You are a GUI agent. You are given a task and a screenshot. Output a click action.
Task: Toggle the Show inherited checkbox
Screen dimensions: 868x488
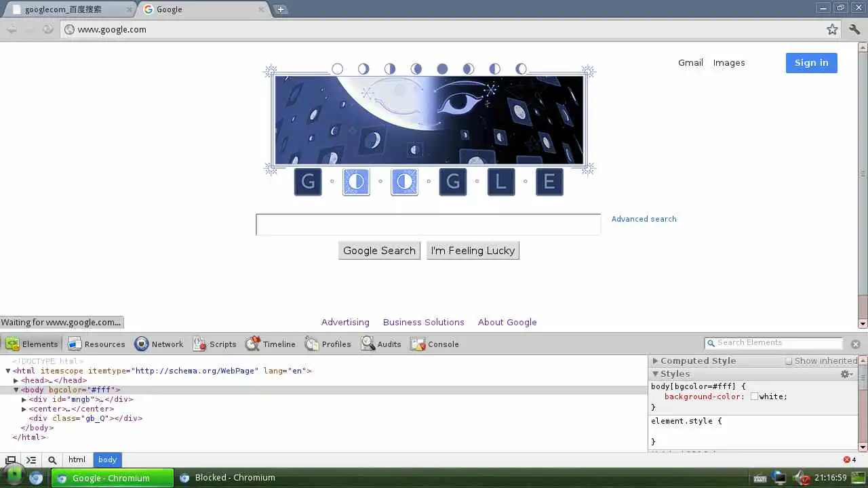[789, 361]
